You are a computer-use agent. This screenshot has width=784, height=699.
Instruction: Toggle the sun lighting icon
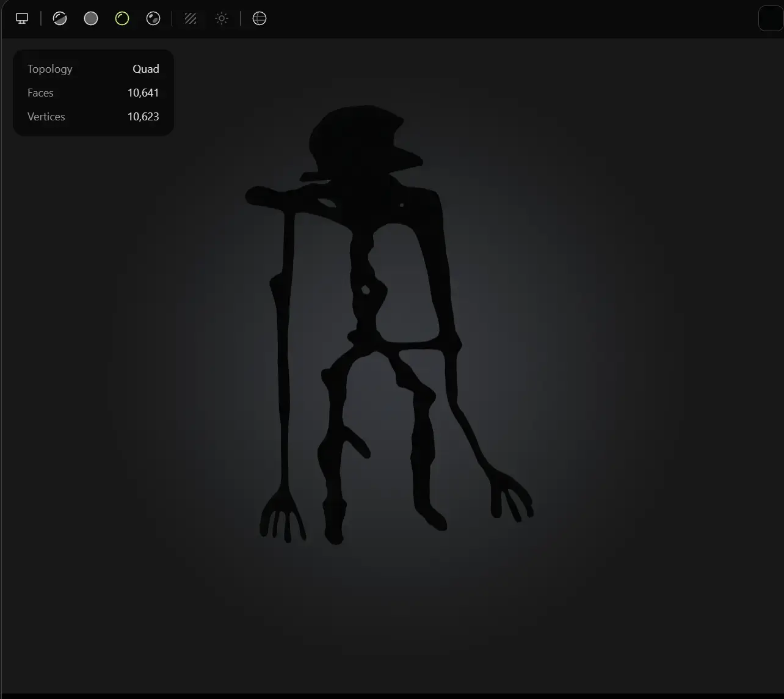click(222, 18)
